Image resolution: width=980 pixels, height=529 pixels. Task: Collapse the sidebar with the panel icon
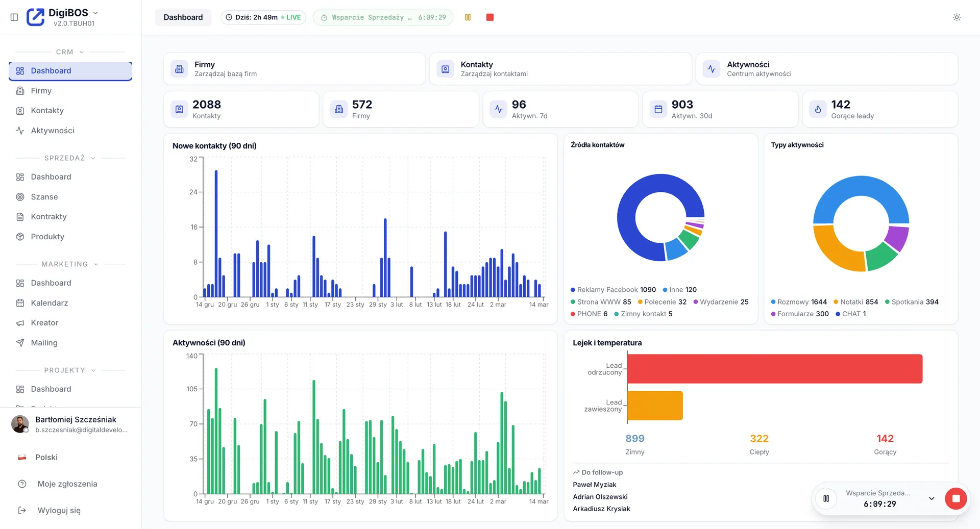[14, 17]
